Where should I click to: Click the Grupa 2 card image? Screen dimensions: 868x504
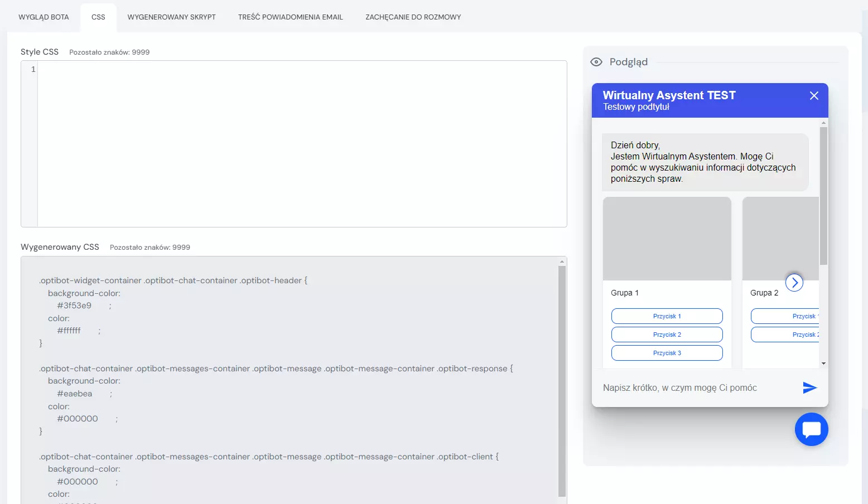click(780, 239)
